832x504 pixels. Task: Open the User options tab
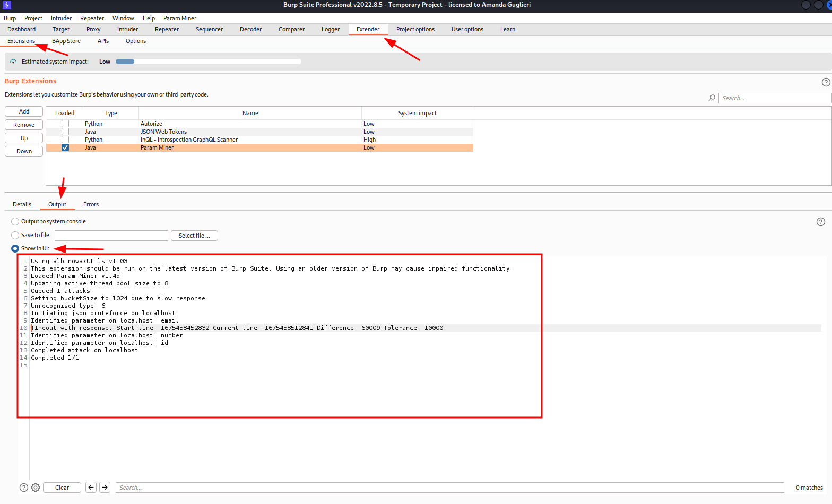pyautogui.click(x=467, y=29)
